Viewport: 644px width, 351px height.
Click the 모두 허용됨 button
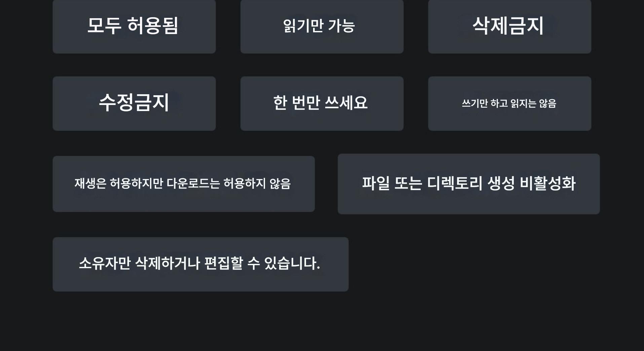tap(134, 26)
